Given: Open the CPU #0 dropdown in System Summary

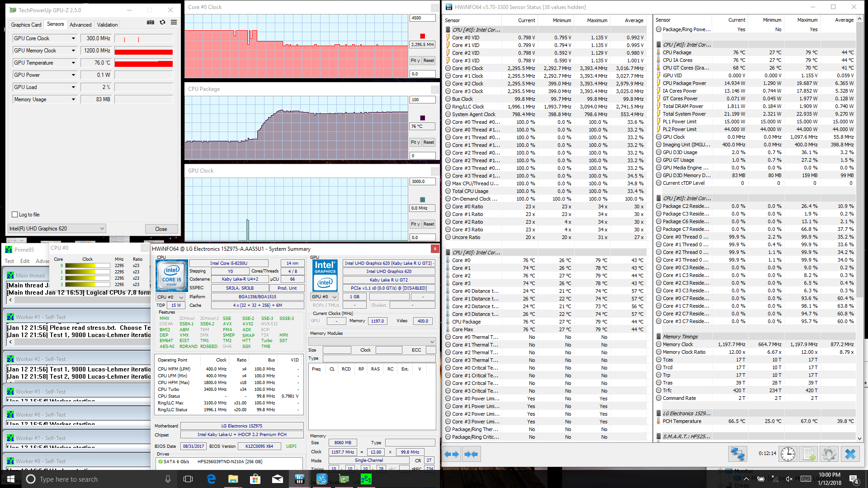Looking at the screenshot, I should pyautogui.click(x=170, y=297).
